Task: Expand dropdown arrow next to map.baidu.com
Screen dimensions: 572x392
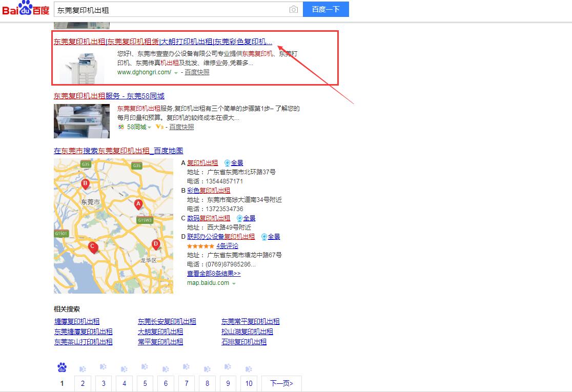Action: (234, 283)
